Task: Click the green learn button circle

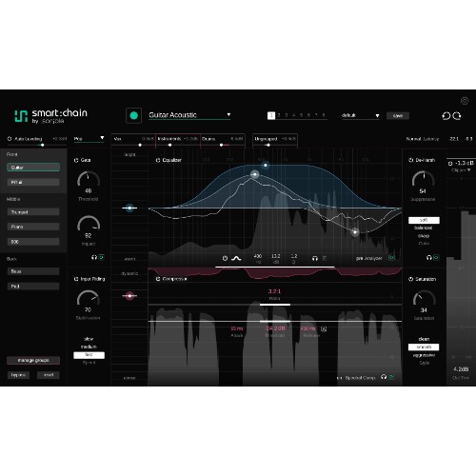Action: tap(133, 115)
